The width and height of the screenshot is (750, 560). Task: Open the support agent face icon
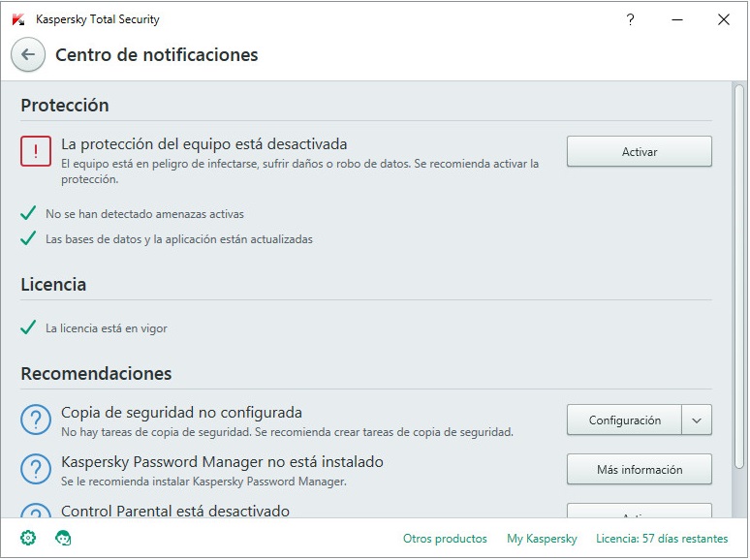[x=63, y=538]
